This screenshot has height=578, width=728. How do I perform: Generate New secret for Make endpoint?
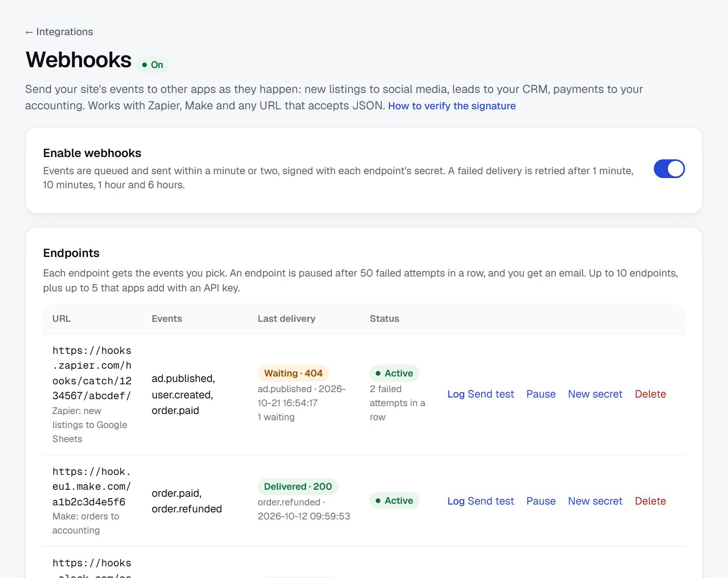pos(595,501)
